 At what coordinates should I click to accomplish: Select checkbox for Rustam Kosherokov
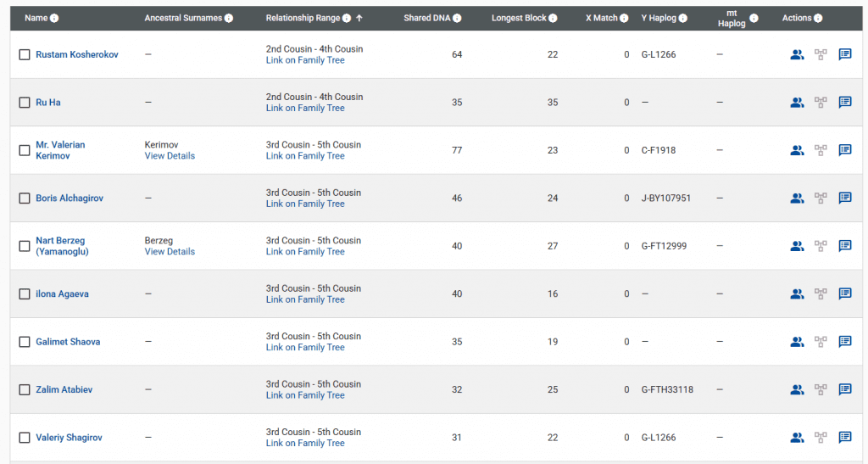(25, 55)
